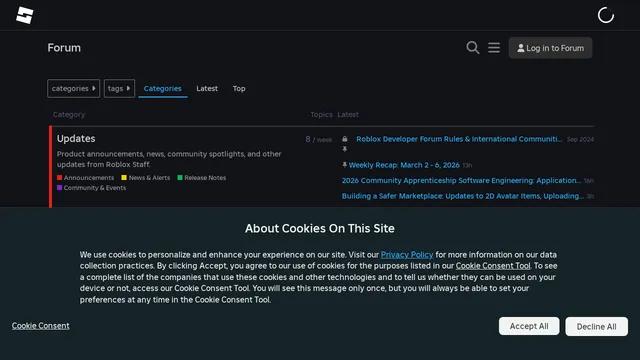The height and width of the screenshot is (360, 640).
Task: Click the purple Community & Events color square
Action: tap(60, 188)
